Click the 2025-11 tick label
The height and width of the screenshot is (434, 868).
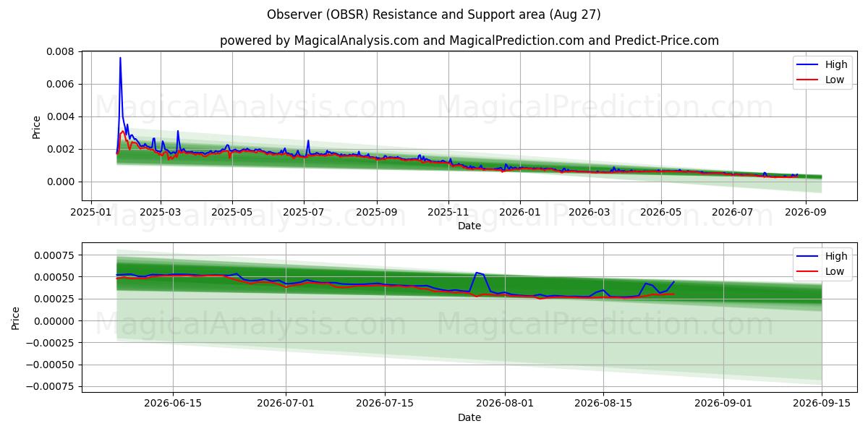[x=448, y=213]
